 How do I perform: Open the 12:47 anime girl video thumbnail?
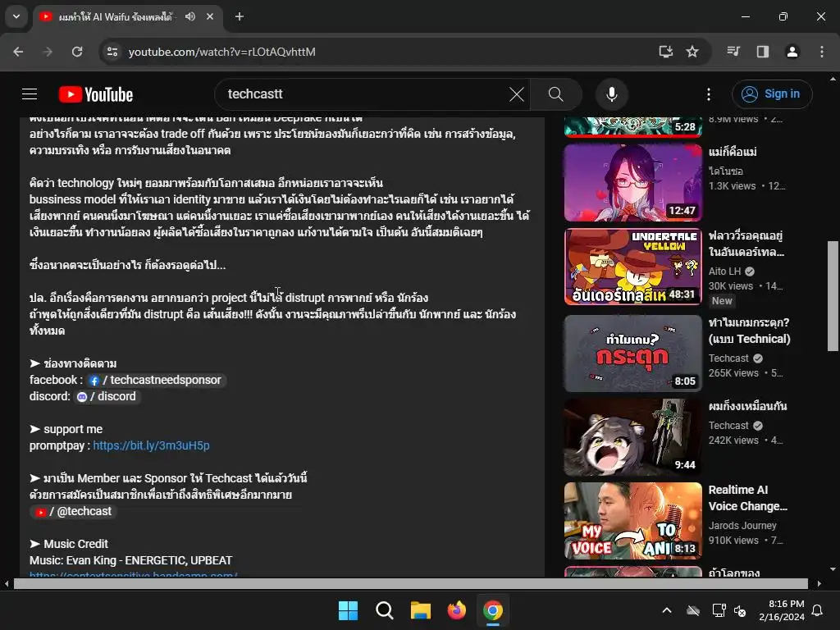click(x=632, y=182)
